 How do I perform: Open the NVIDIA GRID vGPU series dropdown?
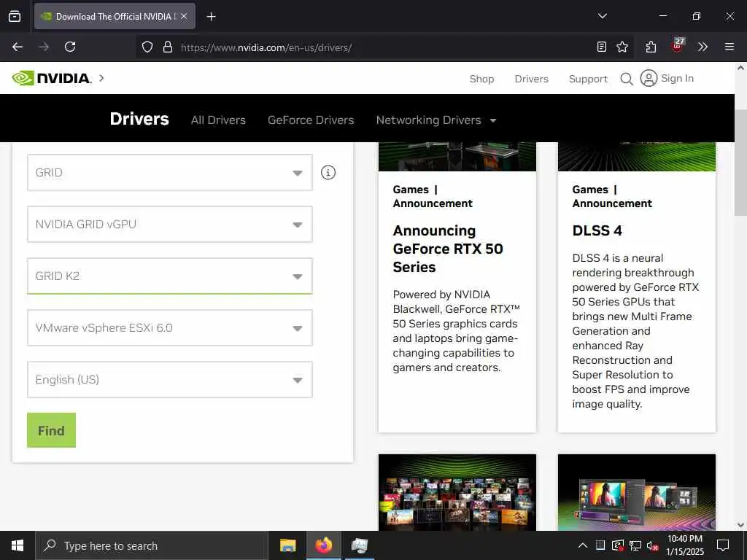pyautogui.click(x=169, y=225)
